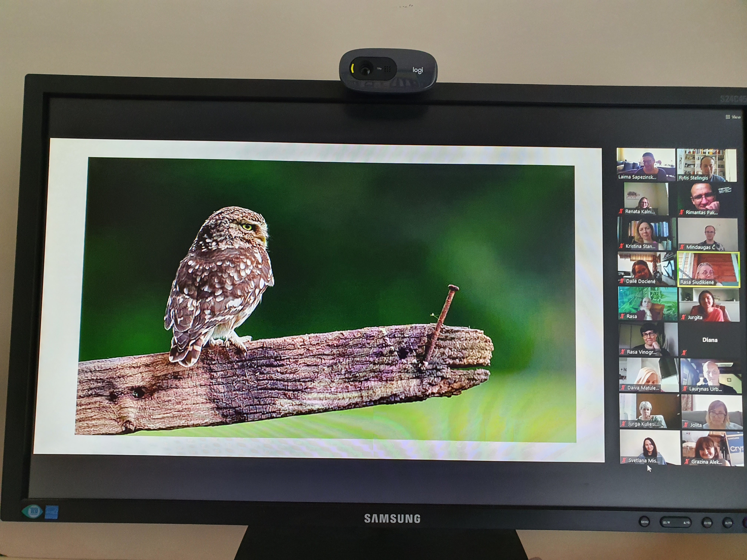Click muted mic icon beside Grazina Alek...
Viewport: 747px width, 560px height.
pyautogui.click(x=687, y=461)
